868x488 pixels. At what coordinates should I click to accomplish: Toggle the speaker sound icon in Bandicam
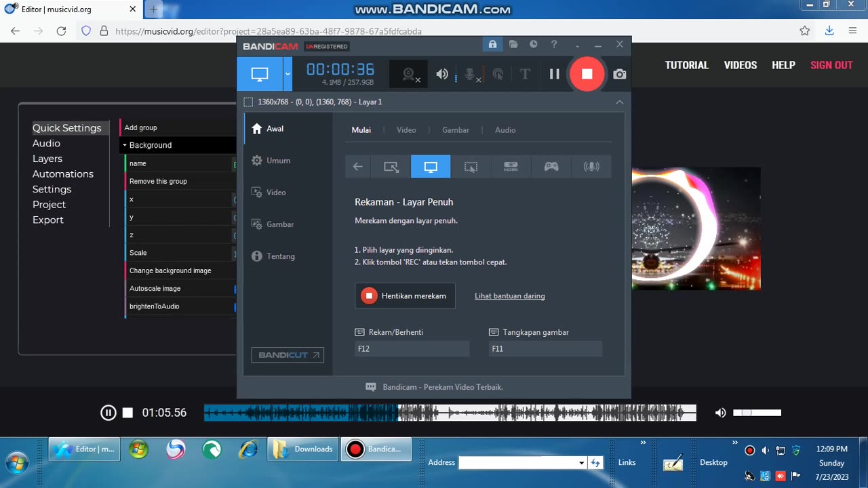(x=442, y=75)
